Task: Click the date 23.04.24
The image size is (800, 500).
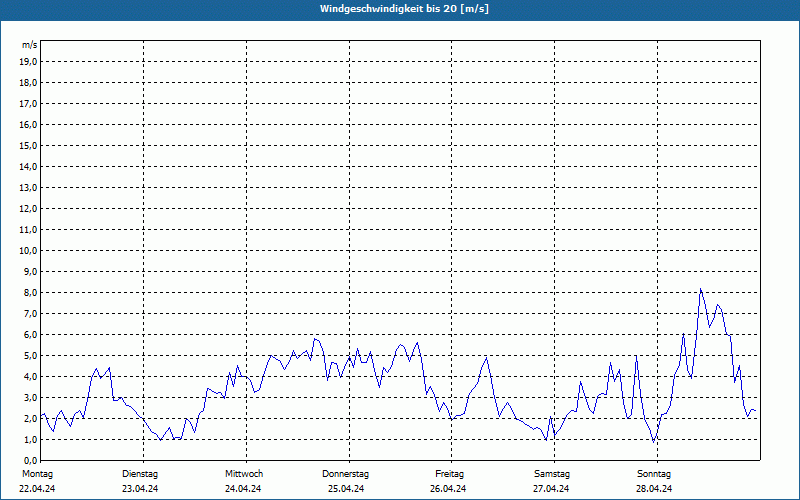Action: click(x=140, y=489)
